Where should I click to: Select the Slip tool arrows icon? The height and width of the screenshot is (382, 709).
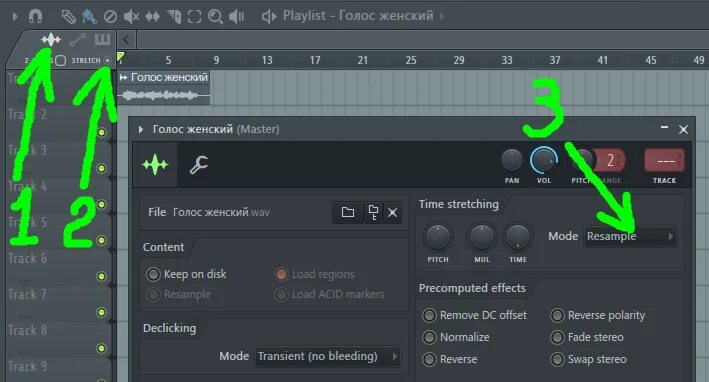tap(152, 17)
